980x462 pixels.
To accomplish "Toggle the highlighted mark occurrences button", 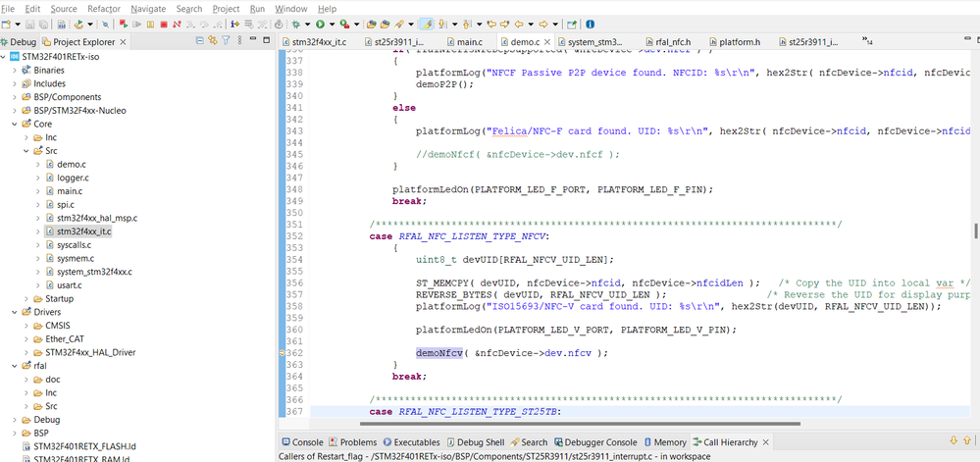I will (427, 24).
